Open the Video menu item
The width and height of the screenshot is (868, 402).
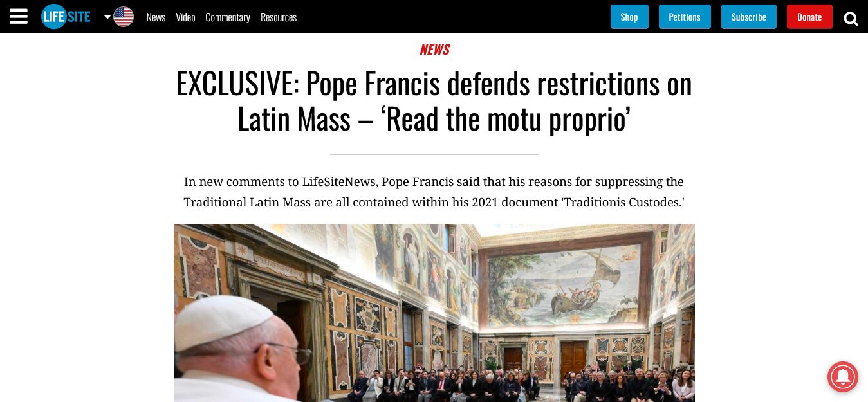pos(185,17)
